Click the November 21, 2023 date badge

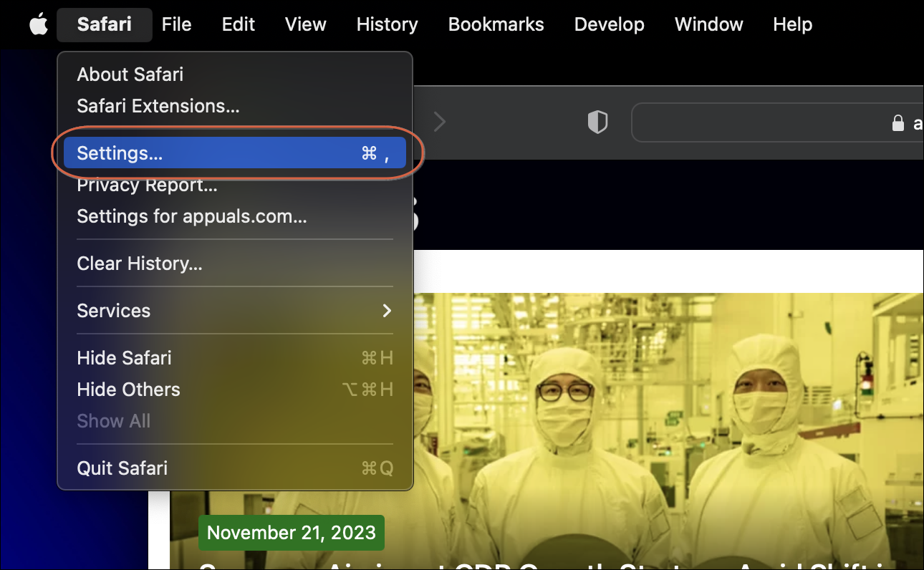[x=291, y=533]
